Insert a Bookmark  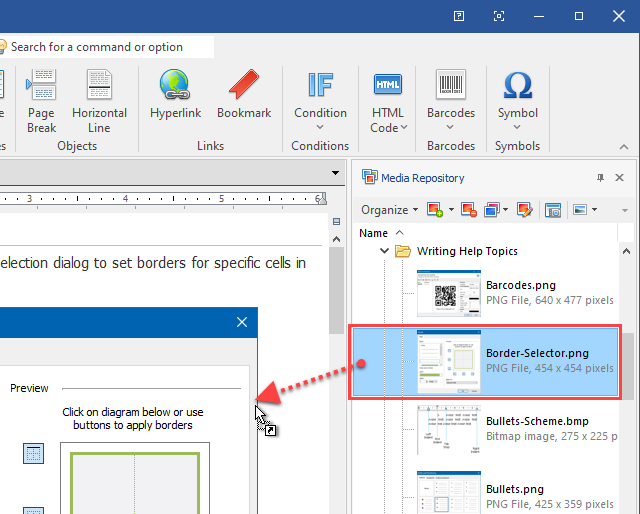point(244,94)
